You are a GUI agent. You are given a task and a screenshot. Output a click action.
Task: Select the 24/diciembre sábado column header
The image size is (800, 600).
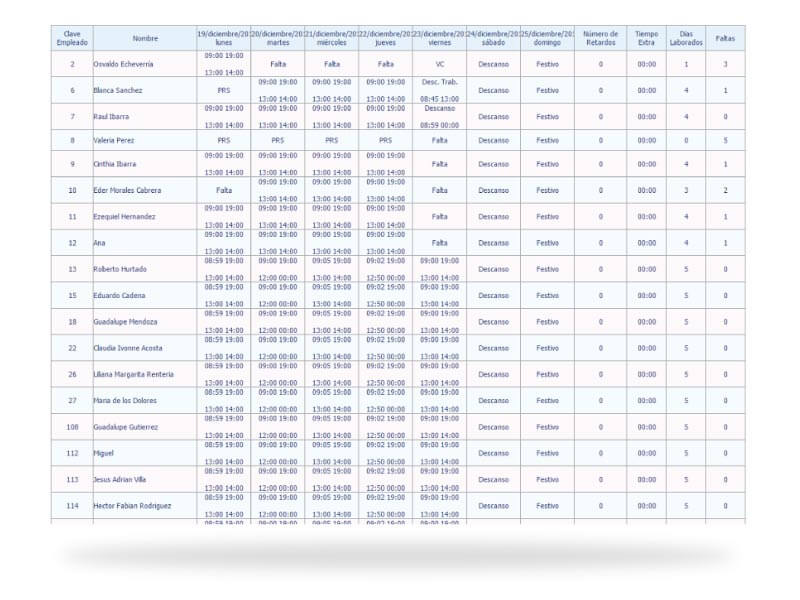(493, 38)
